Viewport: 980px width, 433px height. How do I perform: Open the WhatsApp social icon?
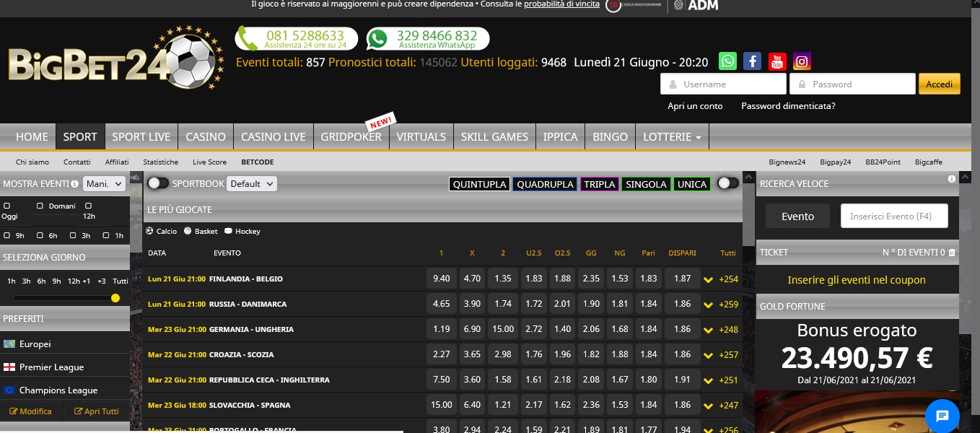[x=728, y=61]
